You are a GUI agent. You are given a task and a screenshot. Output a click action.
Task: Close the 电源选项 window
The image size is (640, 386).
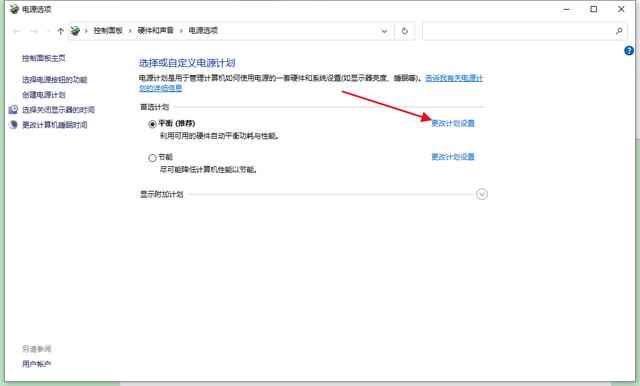tap(621, 9)
